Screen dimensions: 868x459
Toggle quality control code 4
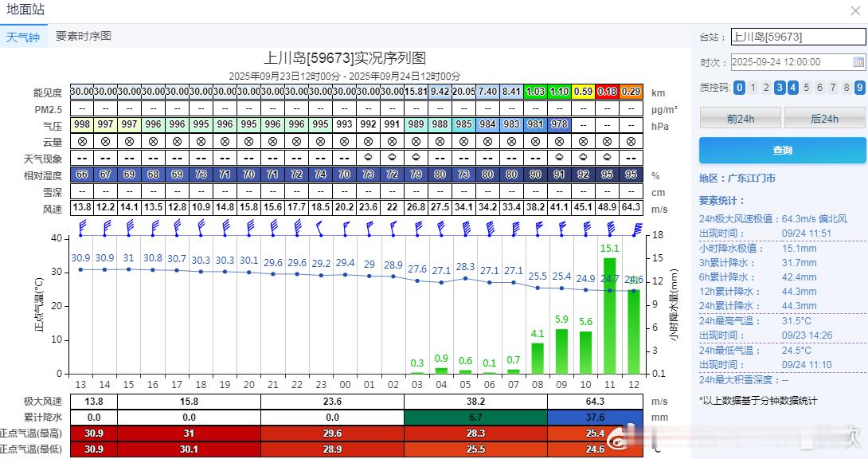pyautogui.click(x=792, y=87)
